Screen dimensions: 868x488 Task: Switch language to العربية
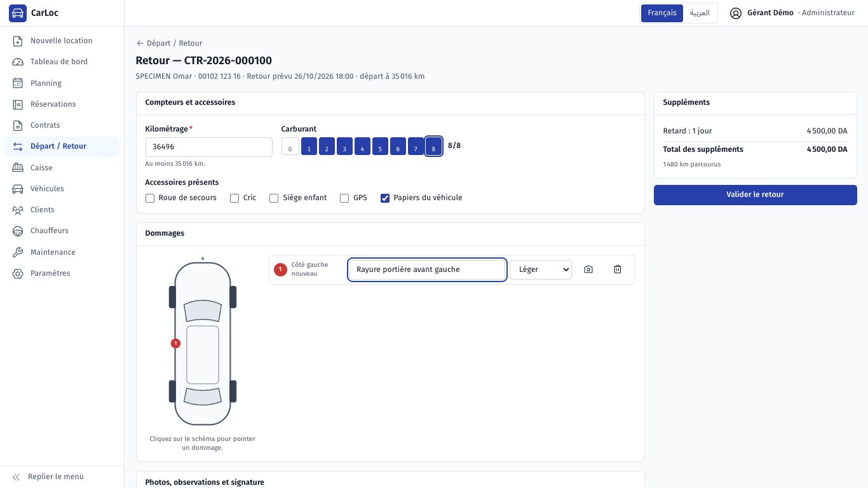[700, 13]
